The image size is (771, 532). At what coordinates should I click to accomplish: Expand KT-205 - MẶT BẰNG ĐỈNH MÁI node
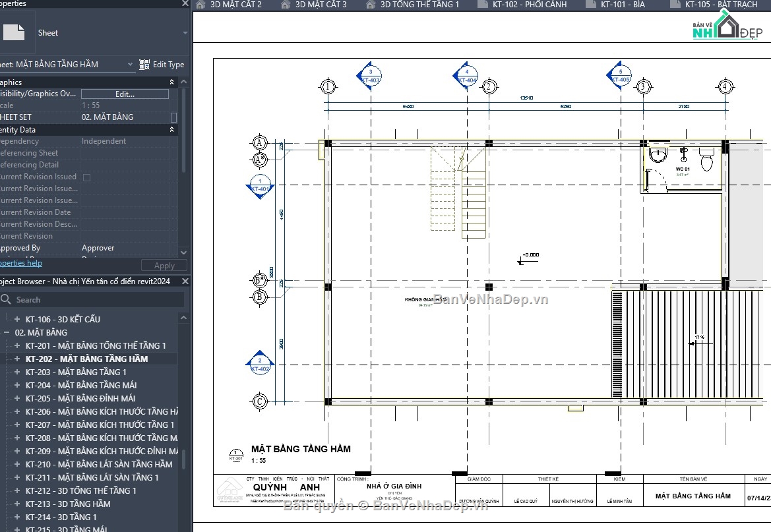[x=17, y=398]
